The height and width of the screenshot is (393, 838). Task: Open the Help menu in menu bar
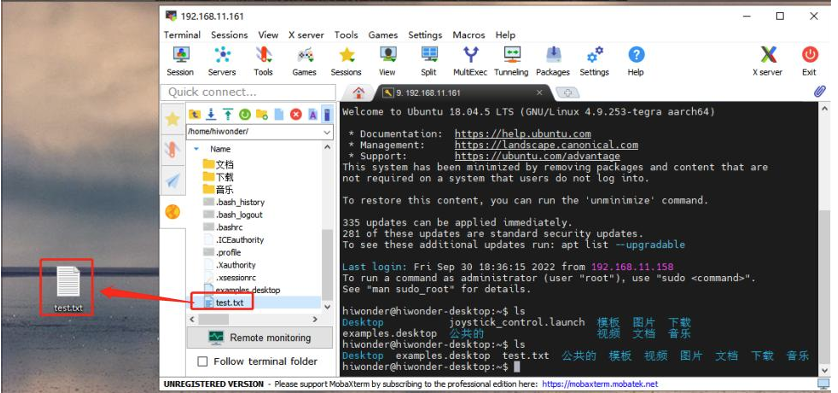click(x=505, y=35)
